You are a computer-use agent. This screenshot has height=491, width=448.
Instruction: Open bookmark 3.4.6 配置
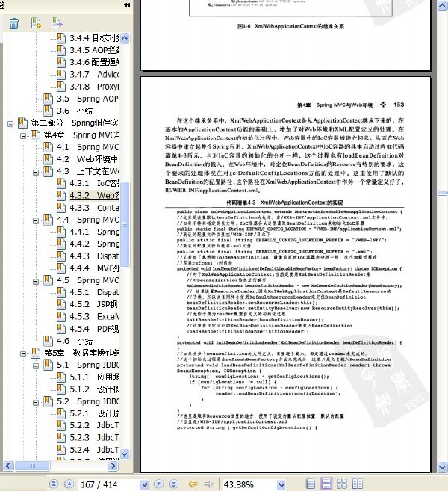pos(94,62)
